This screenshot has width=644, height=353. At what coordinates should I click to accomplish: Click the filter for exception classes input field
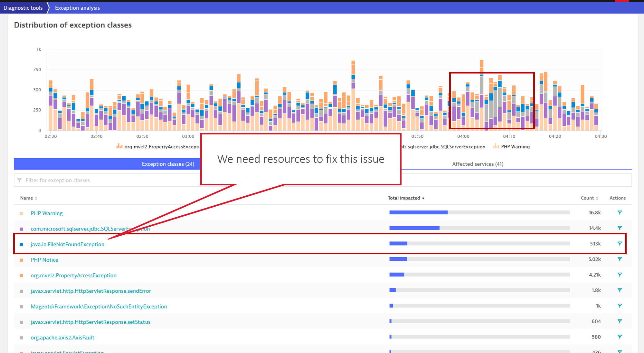(129, 180)
